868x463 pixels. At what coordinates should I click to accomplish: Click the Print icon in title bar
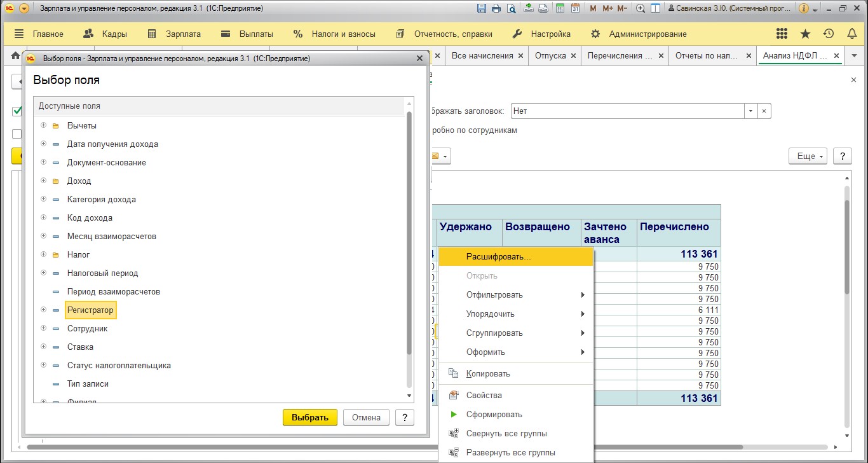pos(496,8)
